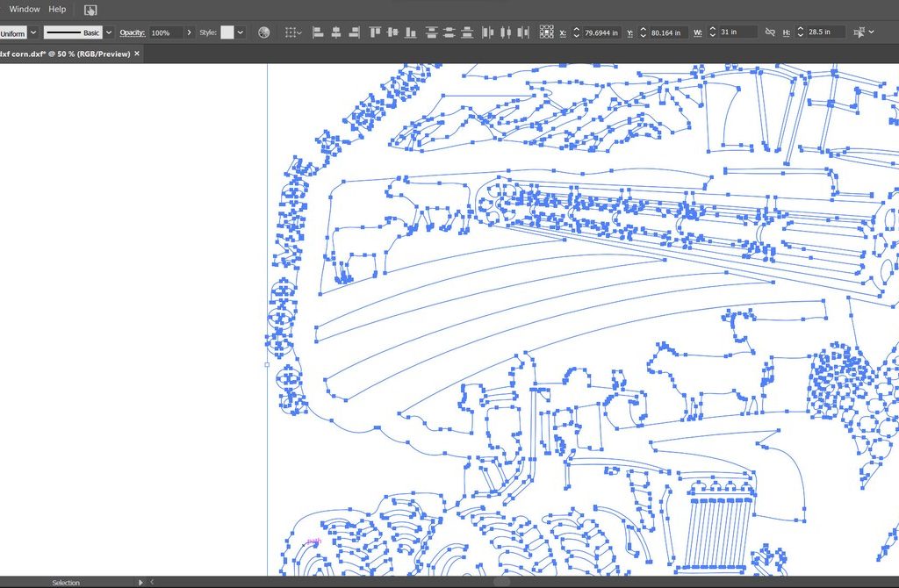Open the Help menu
Image resolution: width=899 pixels, height=588 pixels.
(57, 9)
